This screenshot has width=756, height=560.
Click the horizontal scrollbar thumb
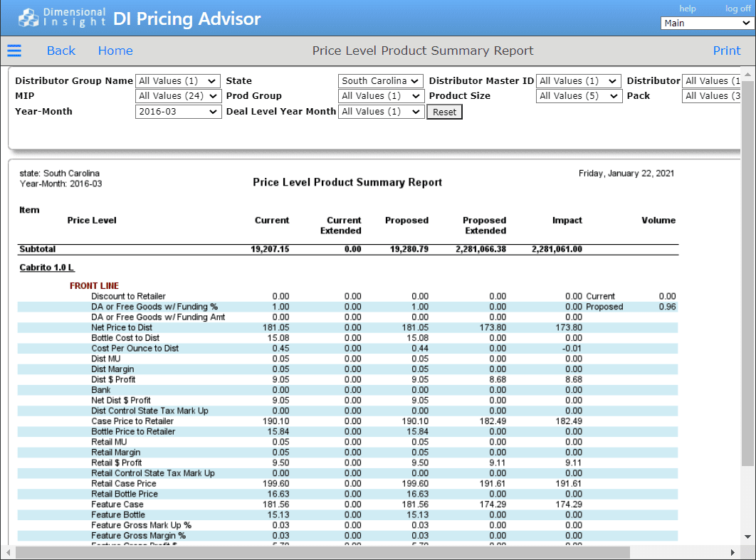[x=322, y=552]
